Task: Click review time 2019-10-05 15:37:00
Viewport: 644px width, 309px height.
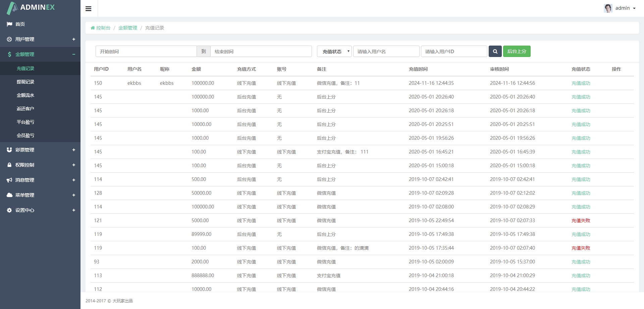Action: tap(513, 262)
